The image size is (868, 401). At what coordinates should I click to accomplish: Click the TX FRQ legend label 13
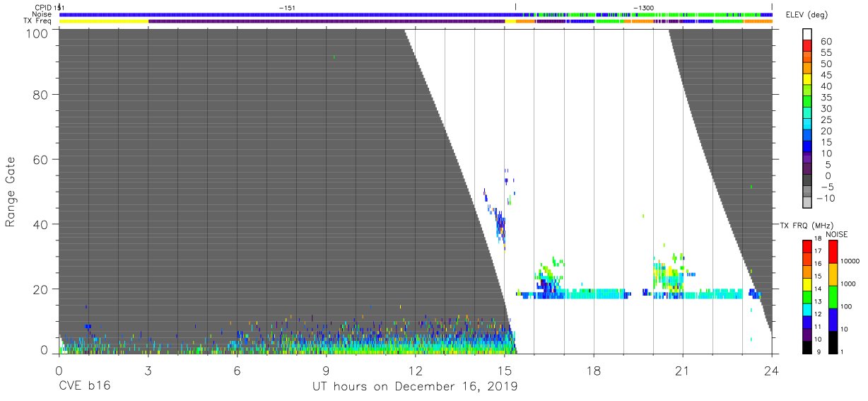click(818, 301)
